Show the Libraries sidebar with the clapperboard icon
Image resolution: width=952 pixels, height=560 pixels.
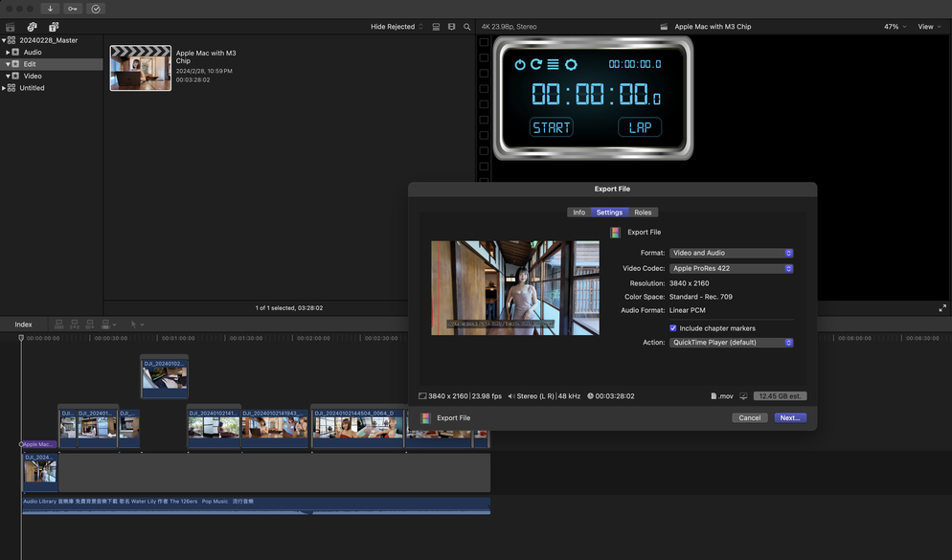[x=10, y=27]
